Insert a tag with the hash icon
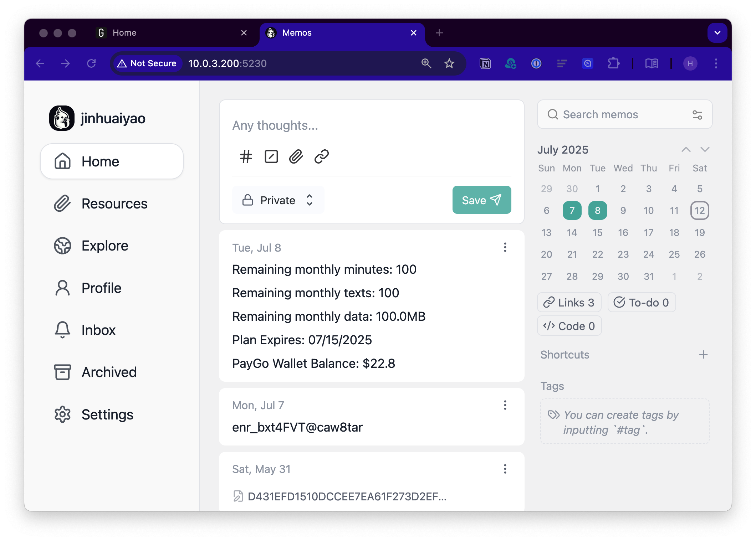Screen dimensions: 756x541 pos(246,156)
